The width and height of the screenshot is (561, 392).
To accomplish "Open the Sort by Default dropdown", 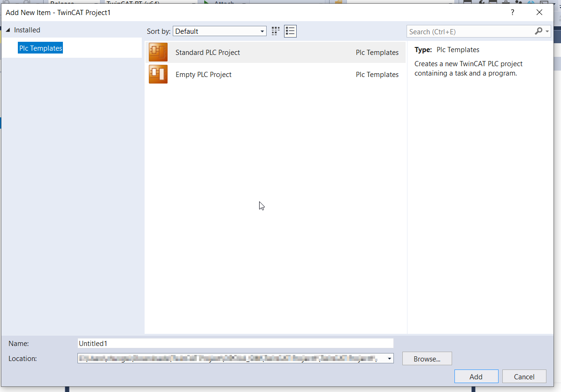I will point(220,31).
